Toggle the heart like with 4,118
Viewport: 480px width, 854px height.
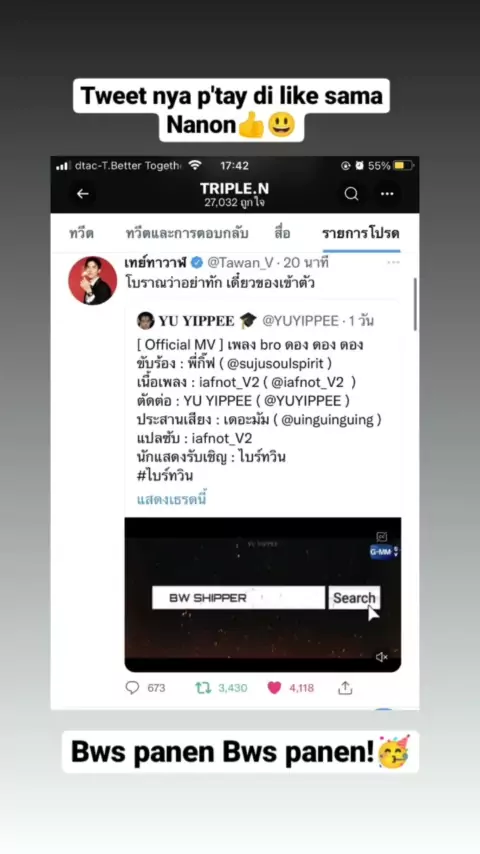point(274,688)
